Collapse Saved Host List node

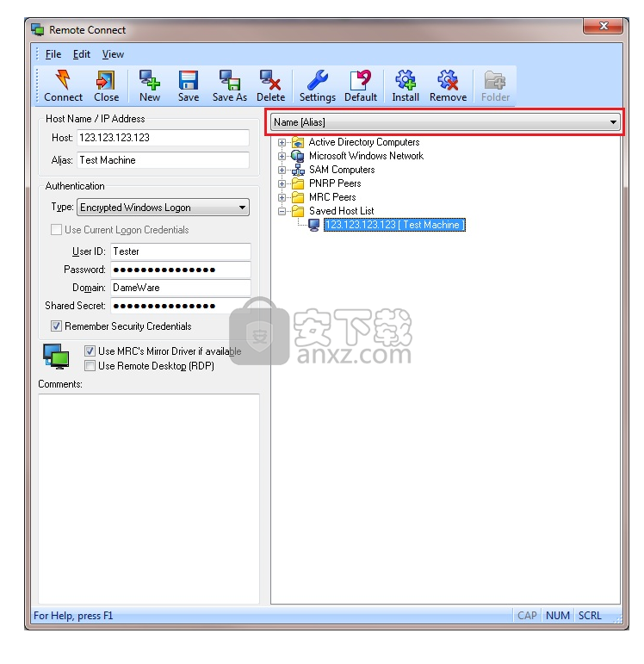282,211
